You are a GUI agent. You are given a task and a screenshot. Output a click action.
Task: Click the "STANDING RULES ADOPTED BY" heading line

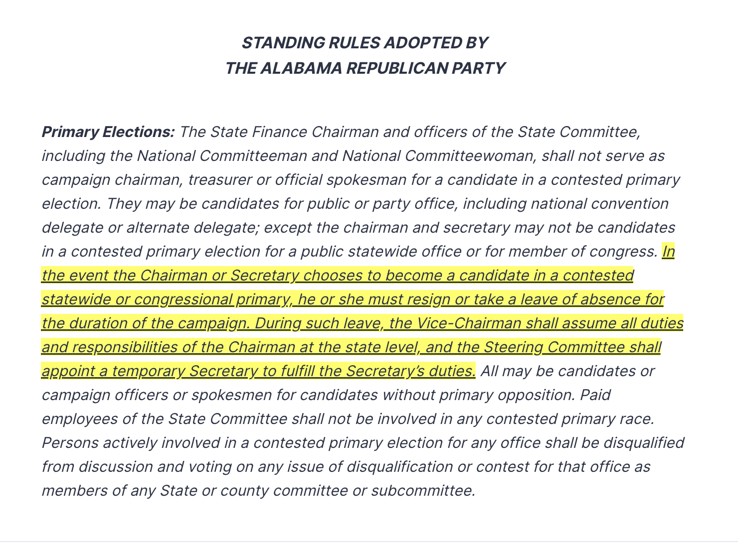coord(365,43)
